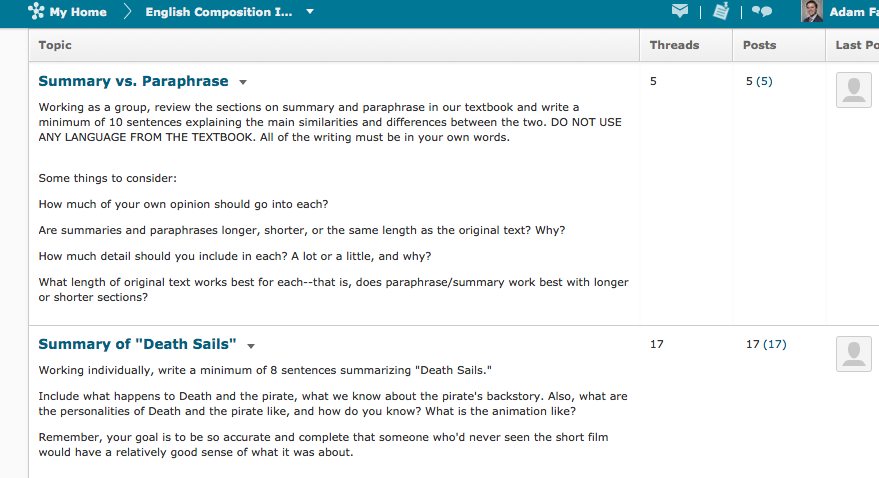Click the My Home logo icon
Viewport: 879px width, 478px height.
click(37, 12)
